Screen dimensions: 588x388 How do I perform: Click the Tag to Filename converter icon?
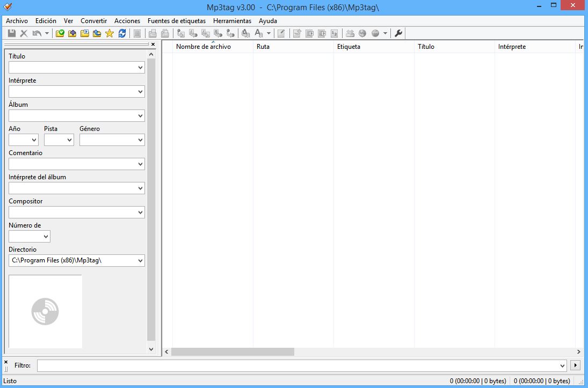pos(181,33)
